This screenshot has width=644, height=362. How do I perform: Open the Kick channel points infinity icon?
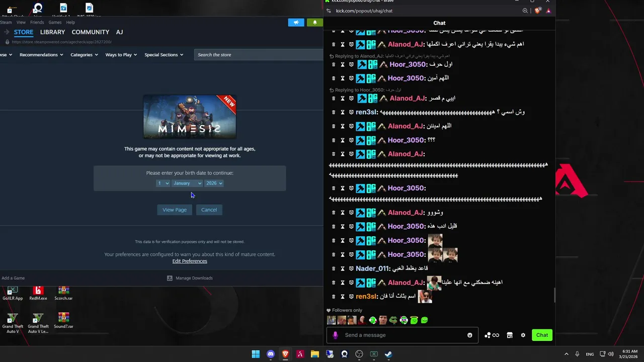pyautogui.click(x=492, y=335)
